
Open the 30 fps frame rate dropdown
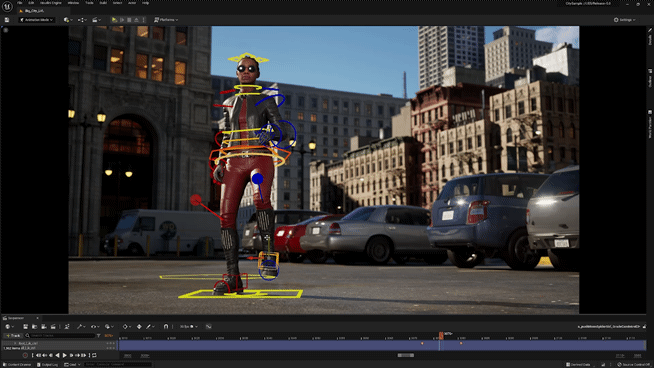click(x=189, y=327)
